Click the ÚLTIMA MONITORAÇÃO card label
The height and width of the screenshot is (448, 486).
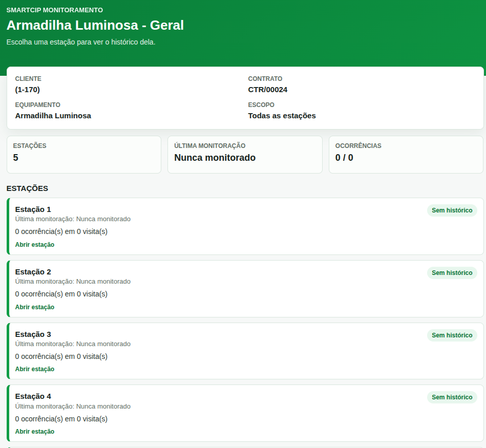(210, 145)
